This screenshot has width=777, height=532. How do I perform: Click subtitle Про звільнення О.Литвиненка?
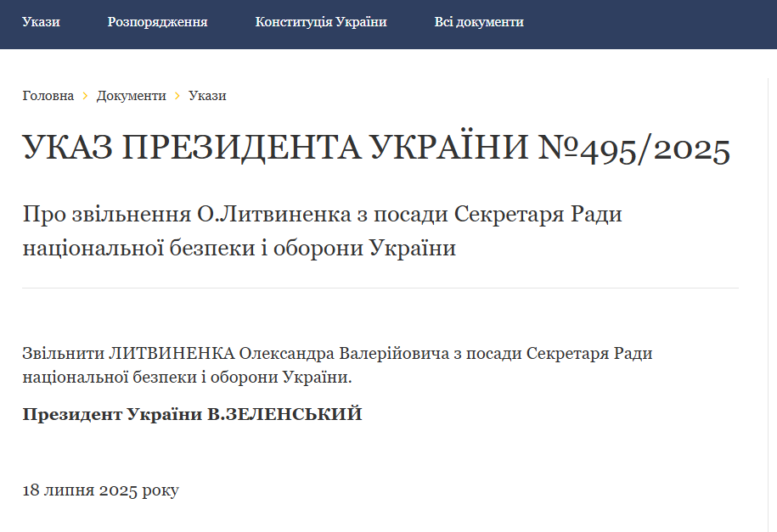coord(322,230)
